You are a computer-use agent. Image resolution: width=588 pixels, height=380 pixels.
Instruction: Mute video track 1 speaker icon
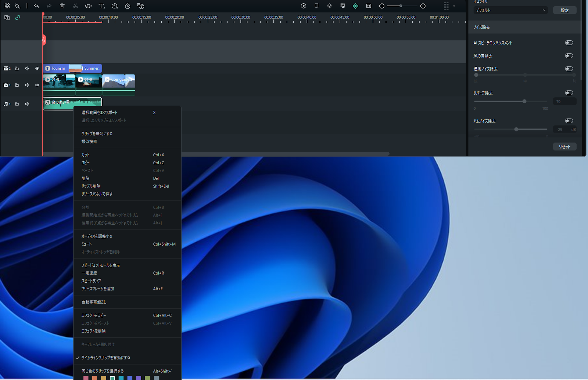pyautogui.click(x=27, y=85)
